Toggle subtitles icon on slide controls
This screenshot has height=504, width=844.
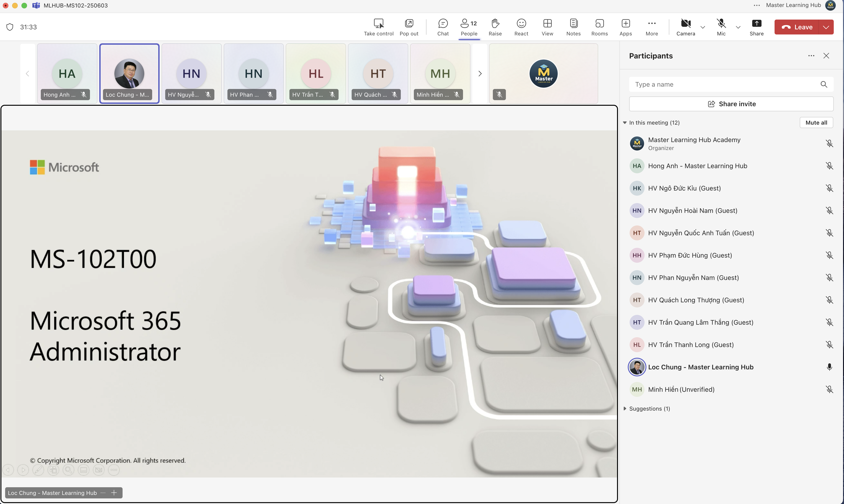[x=84, y=470]
